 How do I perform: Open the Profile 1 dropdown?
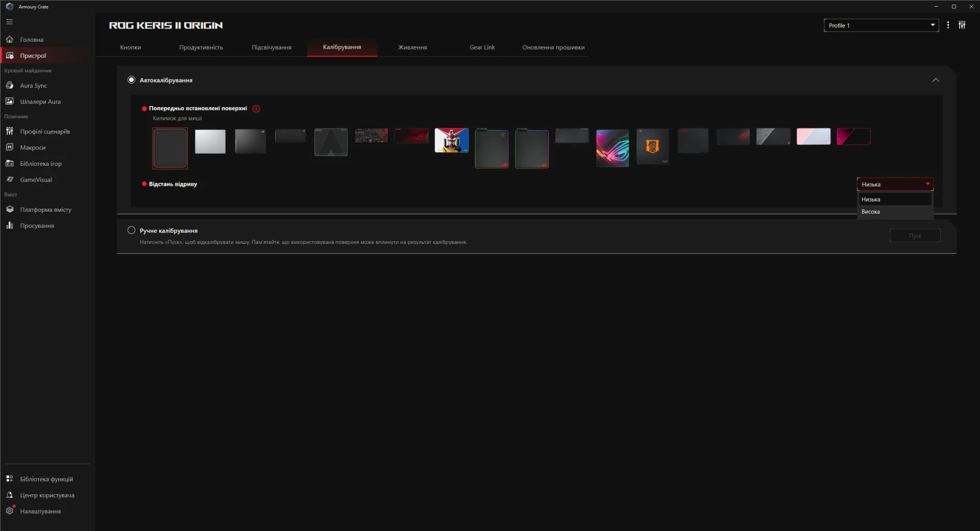pos(881,25)
